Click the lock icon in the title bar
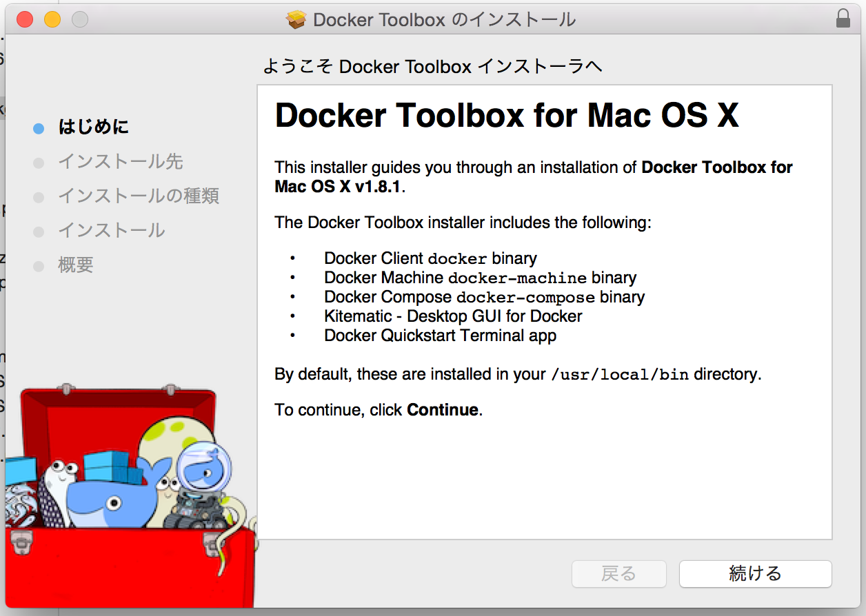 tap(843, 19)
